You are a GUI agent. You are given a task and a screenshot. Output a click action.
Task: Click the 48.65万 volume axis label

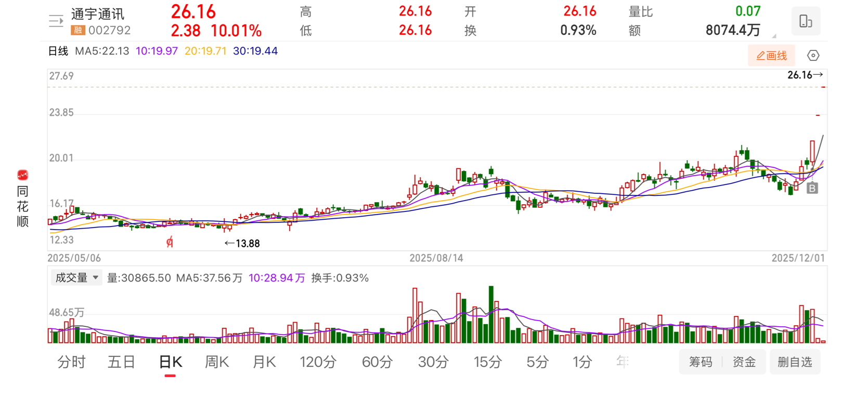coord(67,312)
